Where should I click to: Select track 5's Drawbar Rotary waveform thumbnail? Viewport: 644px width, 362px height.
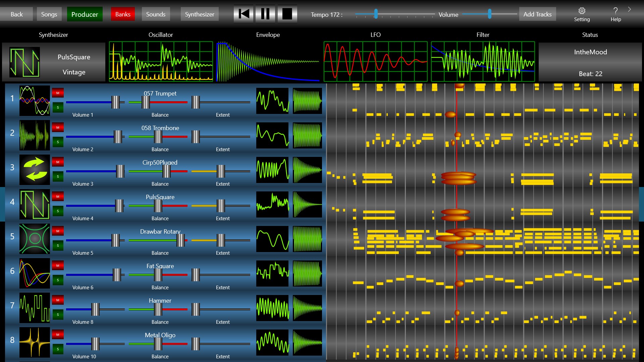point(272,239)
